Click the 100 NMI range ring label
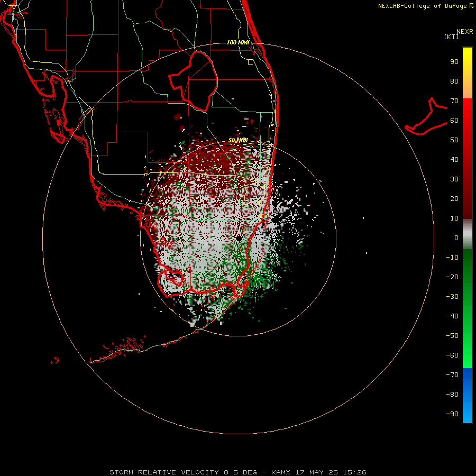 [238, 42]
